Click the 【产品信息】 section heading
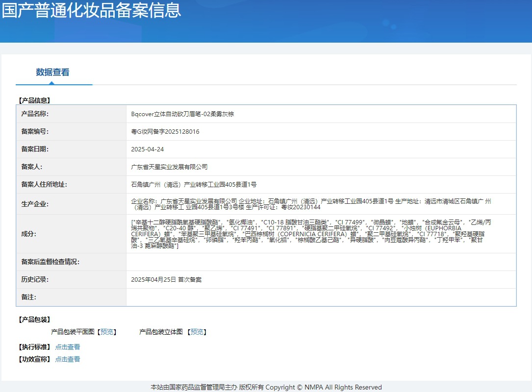The width and height of the screenshot is (532, 392). pyautogui.click(x=35, y=100)
